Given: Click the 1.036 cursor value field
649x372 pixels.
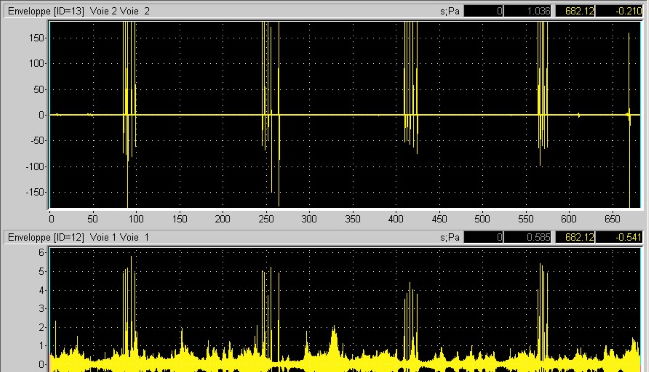Looking at the screenshot, I should (x=527, y=11).
